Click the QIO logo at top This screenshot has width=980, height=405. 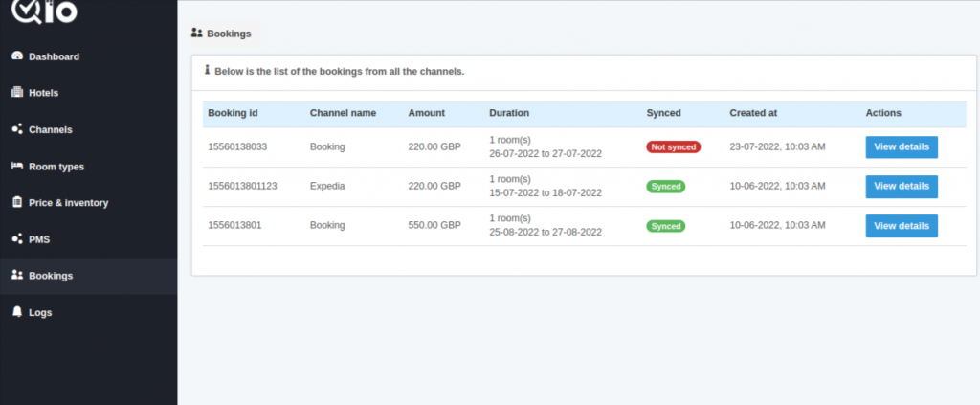coord(44,11)
